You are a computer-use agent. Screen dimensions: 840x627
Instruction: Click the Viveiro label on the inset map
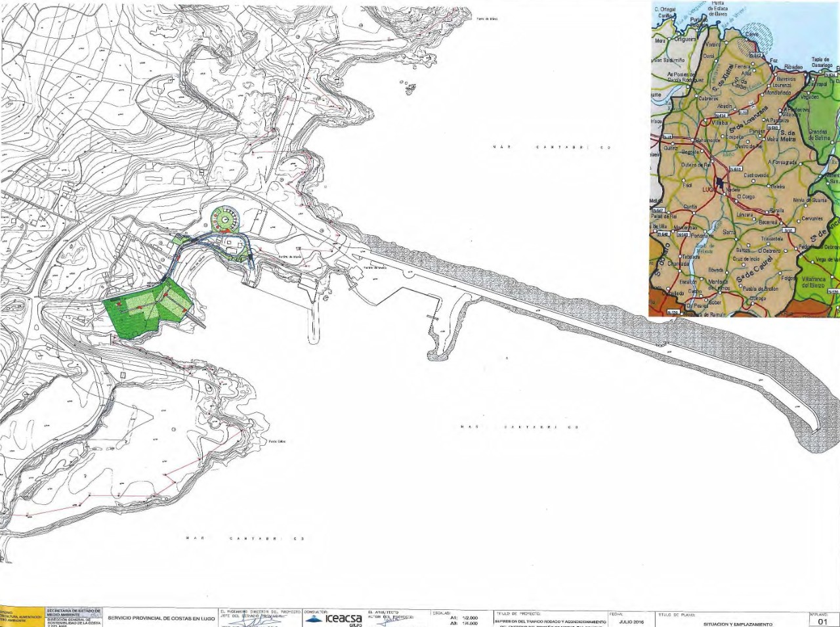click(713, 44)
